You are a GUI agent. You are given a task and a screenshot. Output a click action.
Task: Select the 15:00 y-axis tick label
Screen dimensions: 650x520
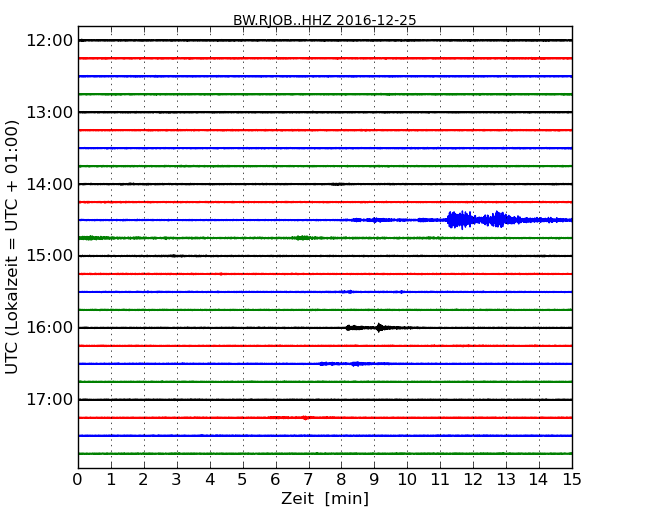tap(50, 256)
